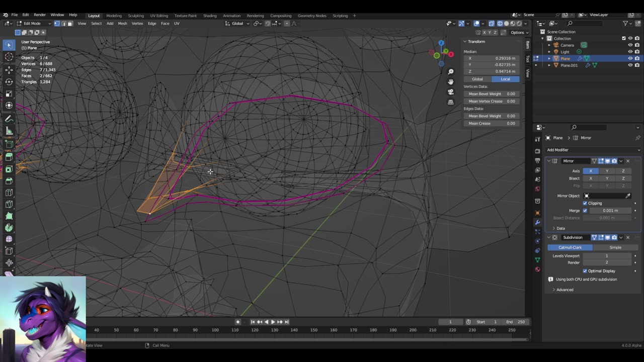Toggle Collection exclude checkbox in outliner
The height and width of the screenshot is (362, 644).
(x=624, y=38)
